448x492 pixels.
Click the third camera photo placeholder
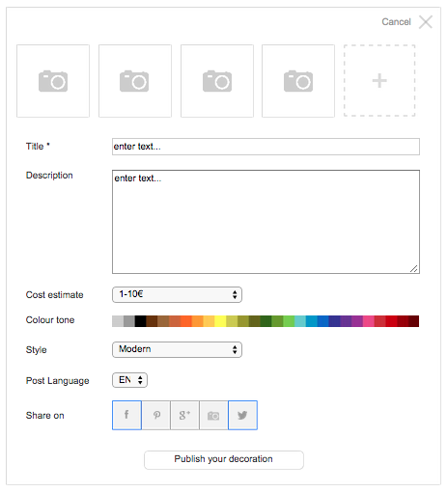pos(217,81)
